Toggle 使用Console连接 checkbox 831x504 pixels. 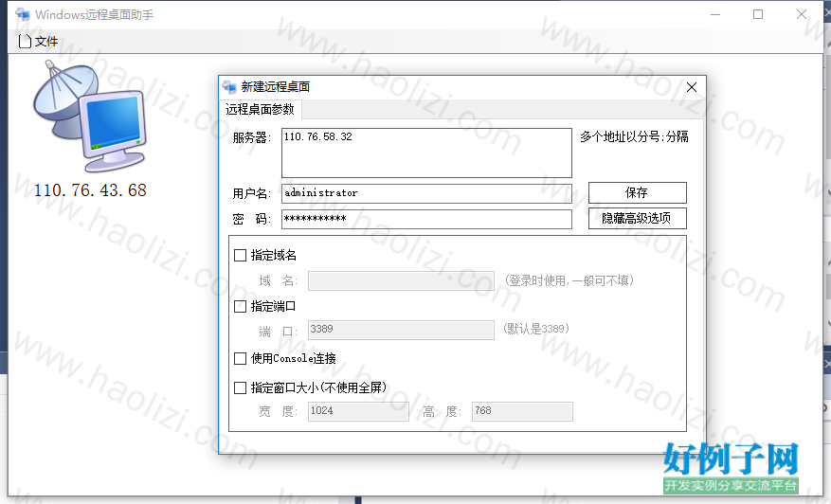[x=240, y=359]
